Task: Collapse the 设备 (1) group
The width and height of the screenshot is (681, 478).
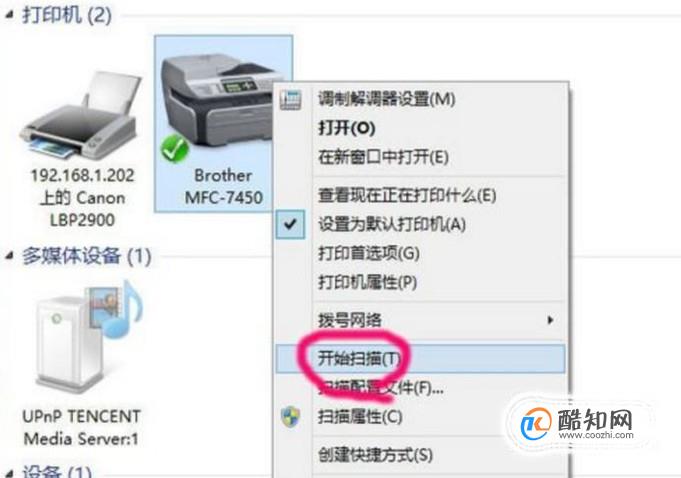Action: (9, 473)
